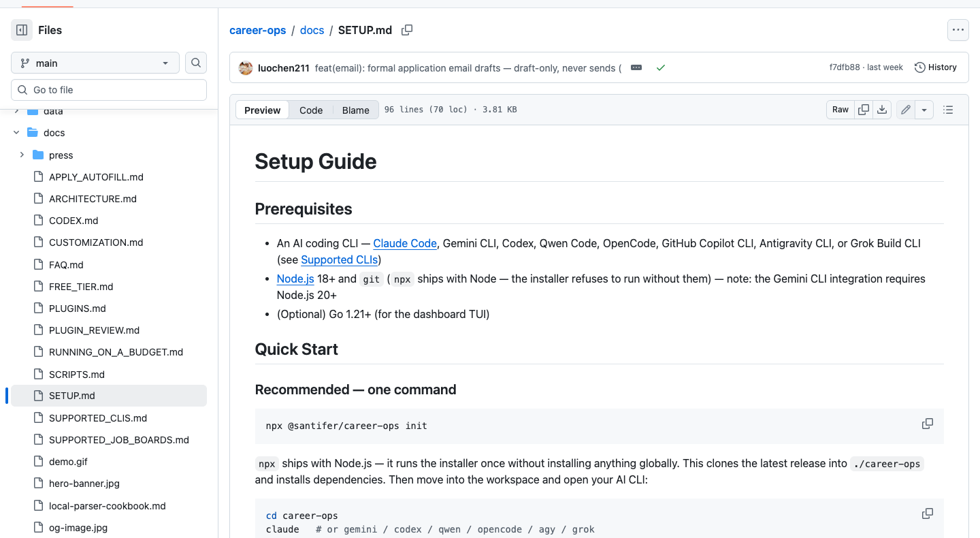Image resolution: width=980 pixels, height=538 pixels.
Task: Focus the Go to file field
Action: pyautogui.click(x=109, y=90)
